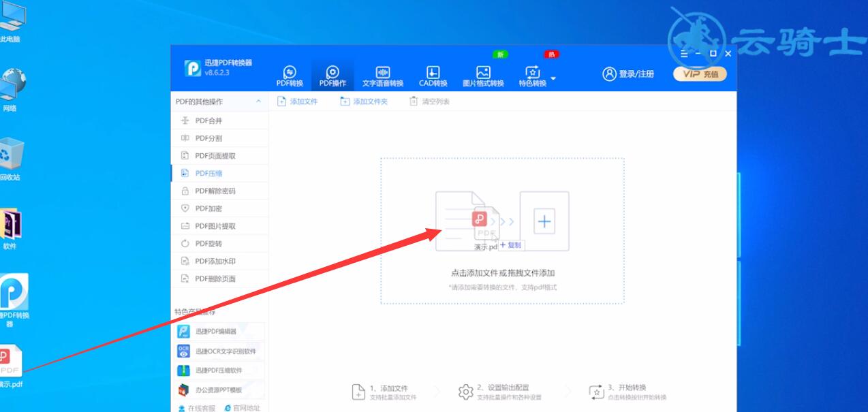Expand the 特色转换 dropdown arrow

coord(553,78)
